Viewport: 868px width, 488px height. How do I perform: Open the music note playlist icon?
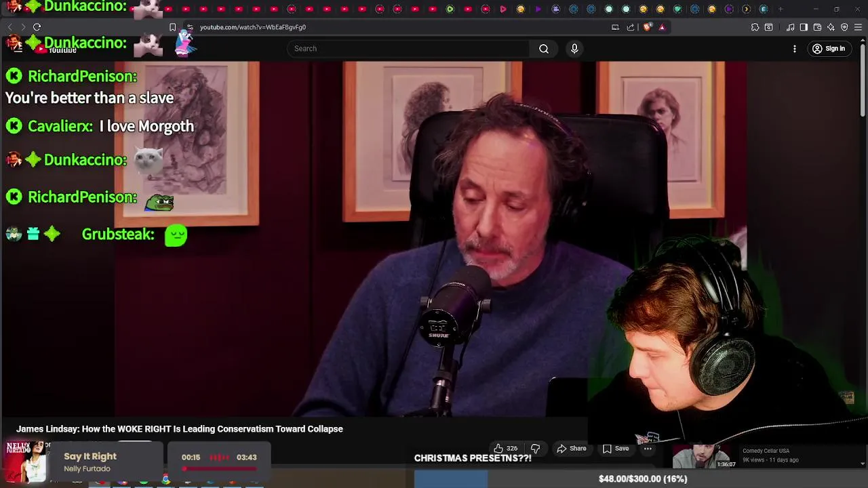791,27
